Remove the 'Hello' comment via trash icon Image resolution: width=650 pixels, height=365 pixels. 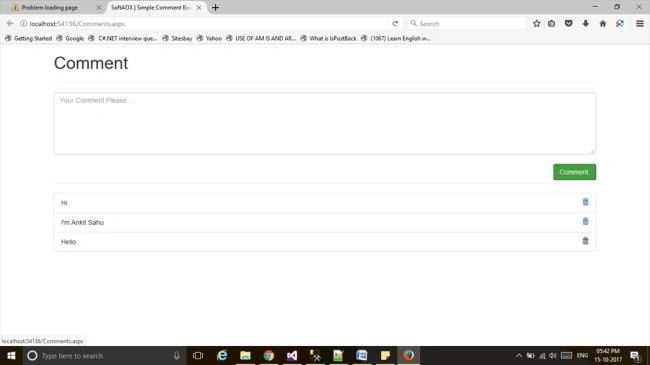(585, 241)
